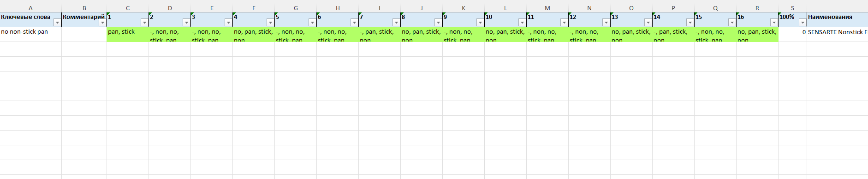Open filter arrow in column 13 header
The width and height of the screenshot is (868, 179).
tap(648, 23)
